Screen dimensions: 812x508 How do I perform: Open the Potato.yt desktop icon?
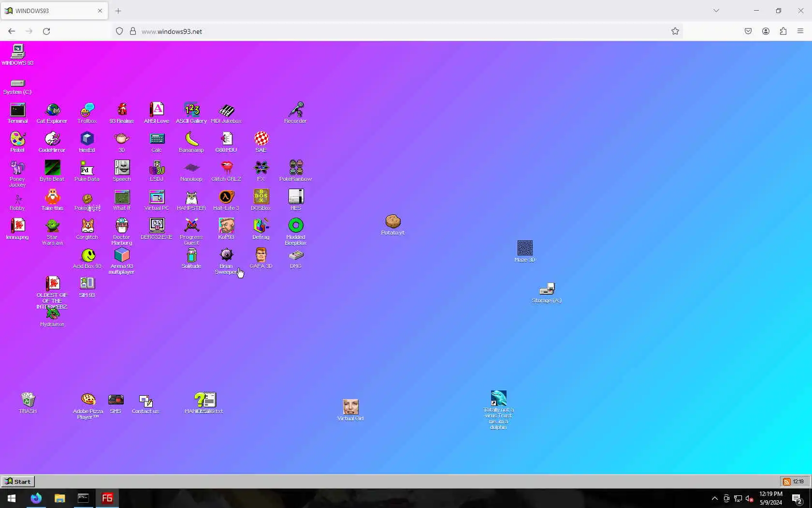click(393, 225)
